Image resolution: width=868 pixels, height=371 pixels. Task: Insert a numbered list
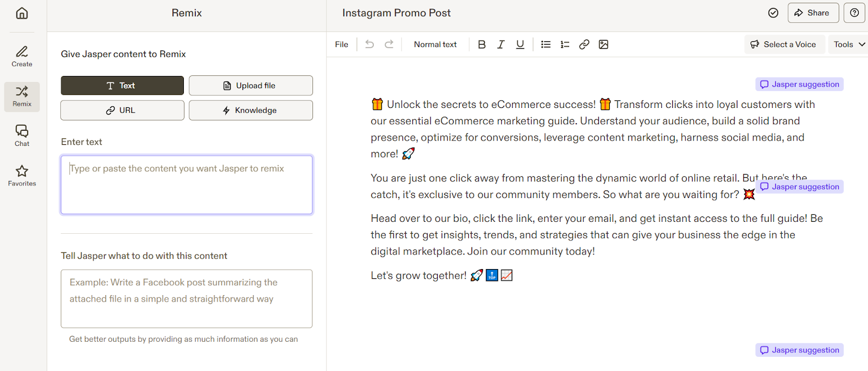click(565, 44)
